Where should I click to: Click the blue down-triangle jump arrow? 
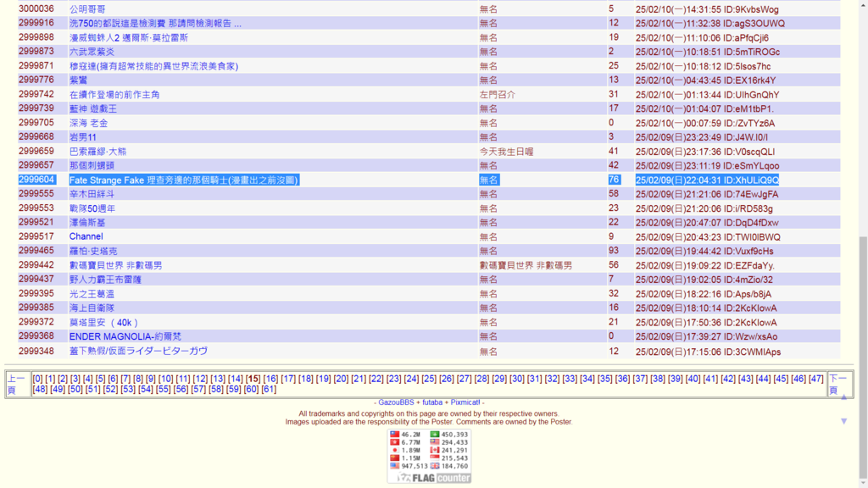click(843, 421)
